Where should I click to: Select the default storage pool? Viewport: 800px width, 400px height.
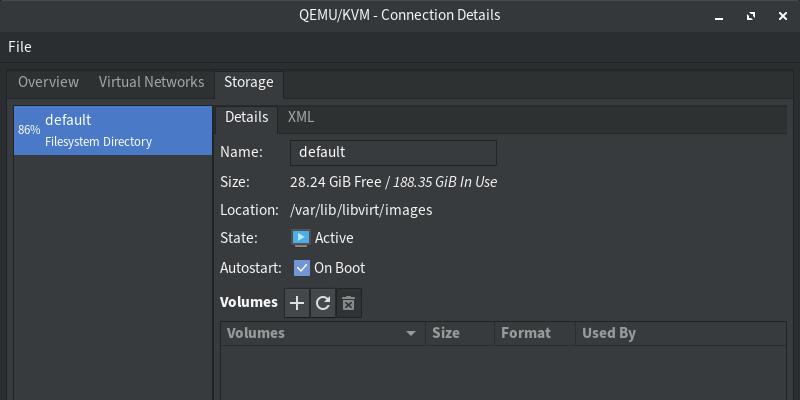pos(113,130)
